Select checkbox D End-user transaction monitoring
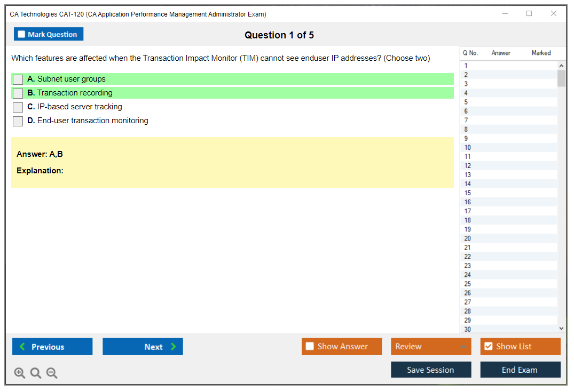This screenshot has width=574, height=392. pos(18,121)
